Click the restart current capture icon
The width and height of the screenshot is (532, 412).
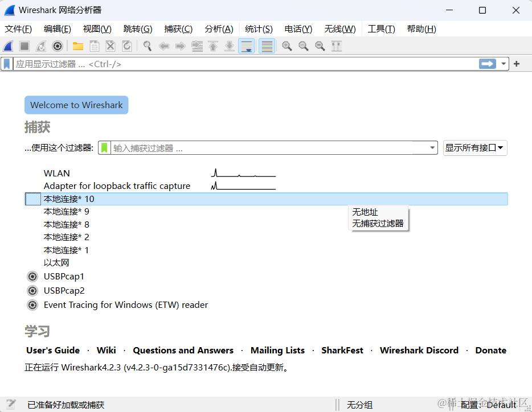[41, 46]
